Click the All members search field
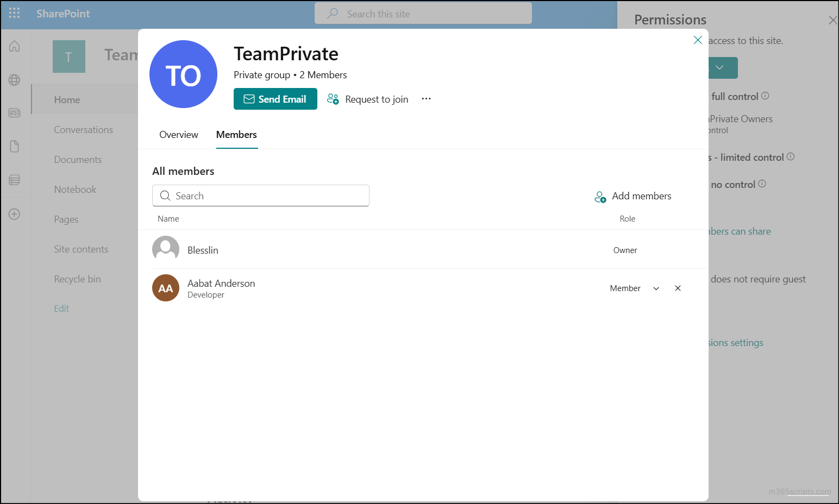This screenshot has width=839, height=504. [x=261, y=196]
